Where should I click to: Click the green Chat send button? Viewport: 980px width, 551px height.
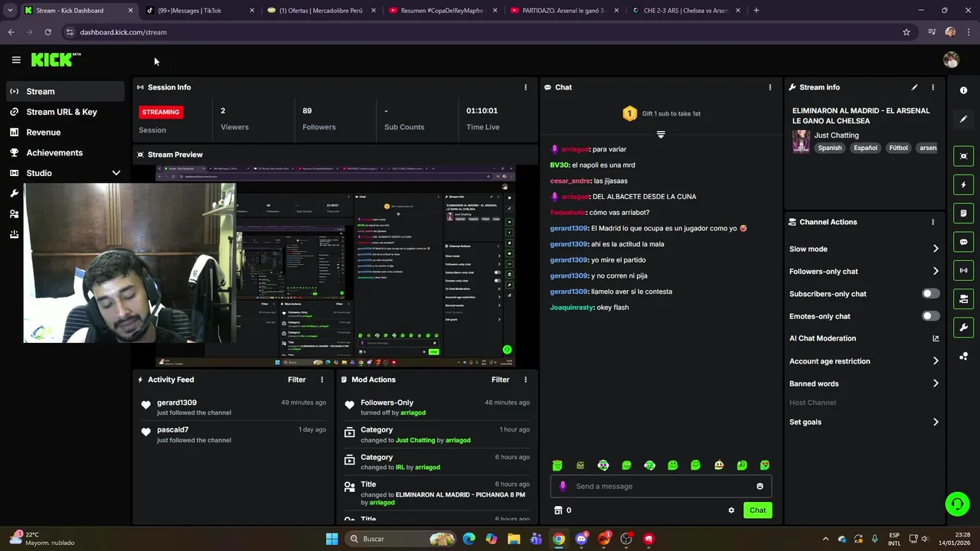tap(757, 510)
